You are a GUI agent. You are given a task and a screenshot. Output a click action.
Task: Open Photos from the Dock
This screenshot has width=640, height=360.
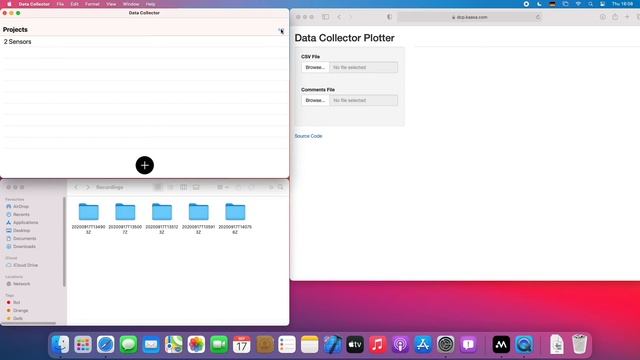(x=196, y=345)
